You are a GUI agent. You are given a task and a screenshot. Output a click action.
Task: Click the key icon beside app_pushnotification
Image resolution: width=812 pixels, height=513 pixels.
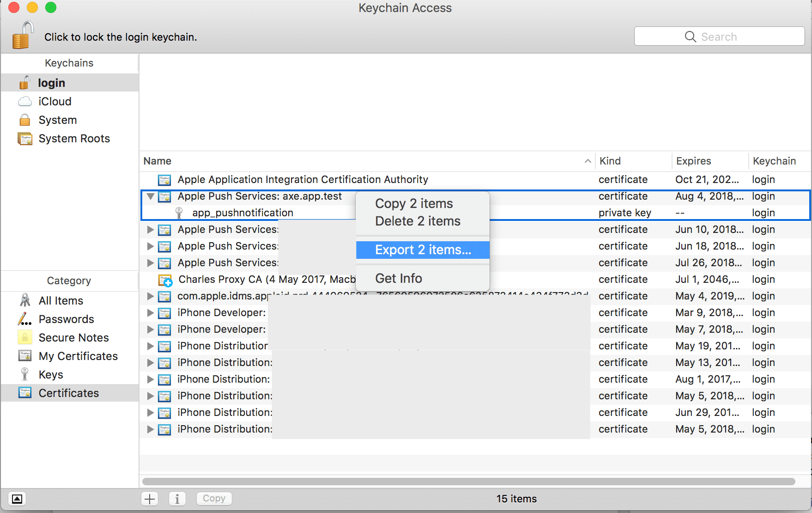(x=179, y=213)
